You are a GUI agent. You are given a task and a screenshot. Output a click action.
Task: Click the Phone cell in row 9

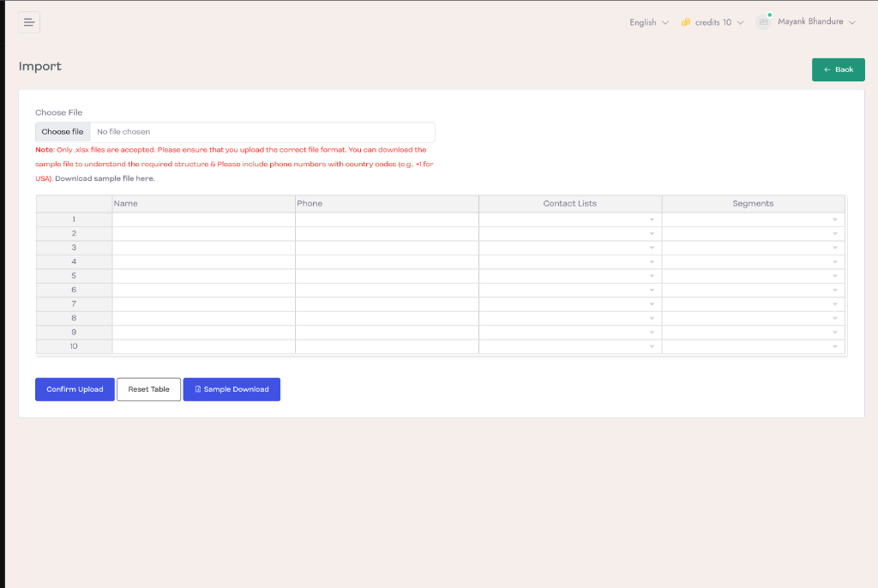coord(387,333)
